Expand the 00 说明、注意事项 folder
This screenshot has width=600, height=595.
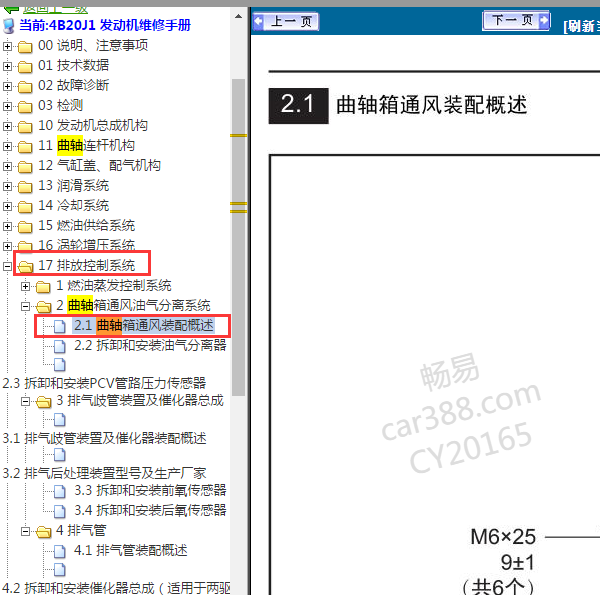click(7, 46)
